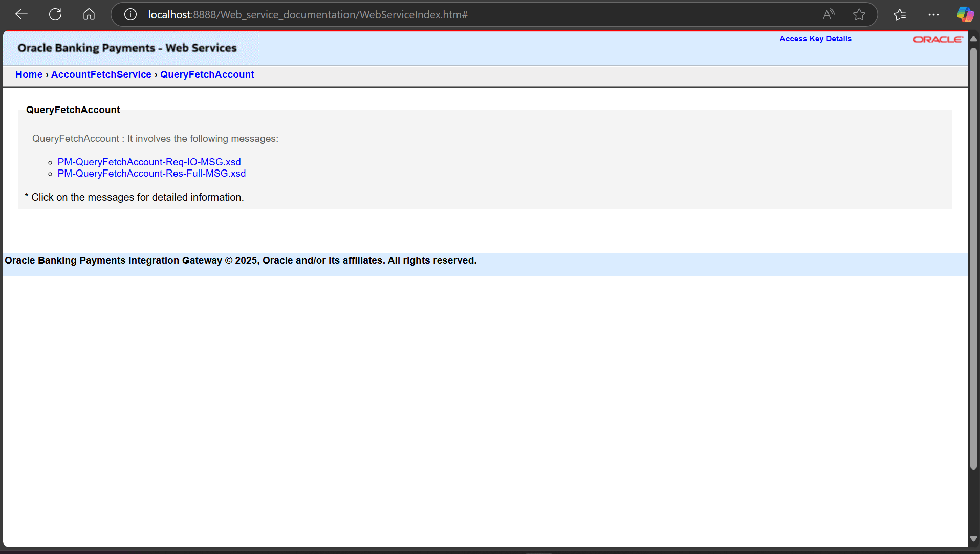
Task: Reload the current page
Action: (x=55, y=14)
